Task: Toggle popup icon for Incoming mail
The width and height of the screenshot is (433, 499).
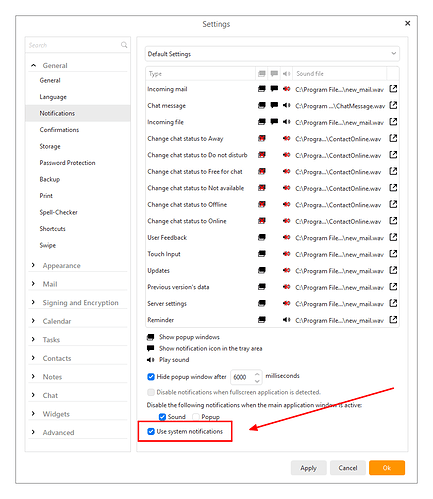Action: [262, 89]
